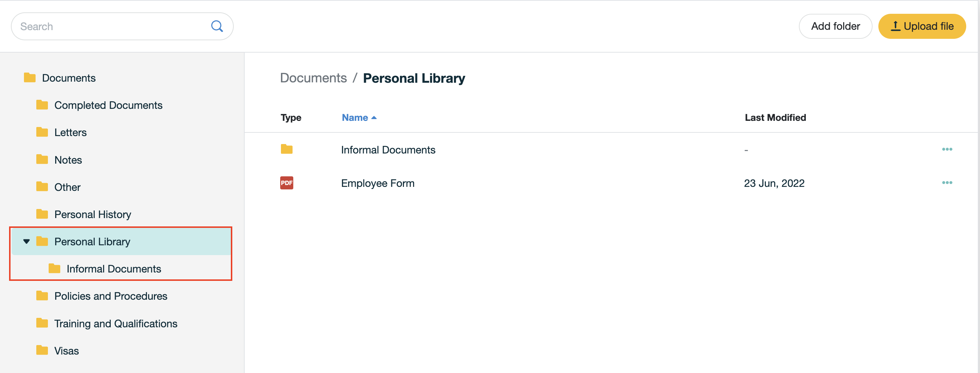Click the Add folder button
This screenshot has width=980, height=373.
[836, 26]
